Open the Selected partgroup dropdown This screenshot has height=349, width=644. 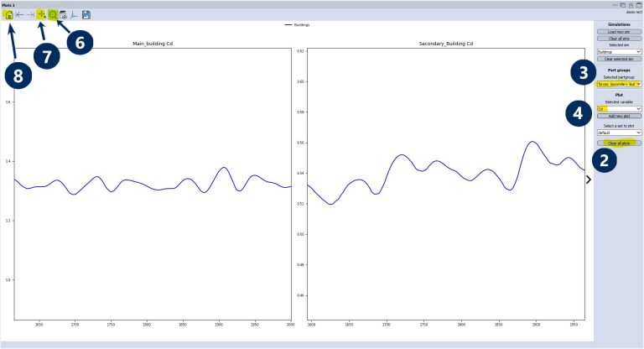pos(619,84)
